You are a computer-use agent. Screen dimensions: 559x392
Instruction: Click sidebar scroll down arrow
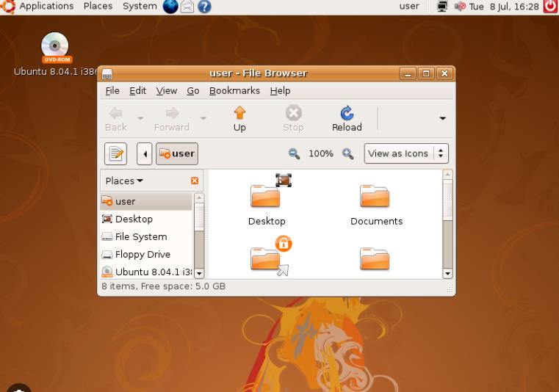point(199,274)
